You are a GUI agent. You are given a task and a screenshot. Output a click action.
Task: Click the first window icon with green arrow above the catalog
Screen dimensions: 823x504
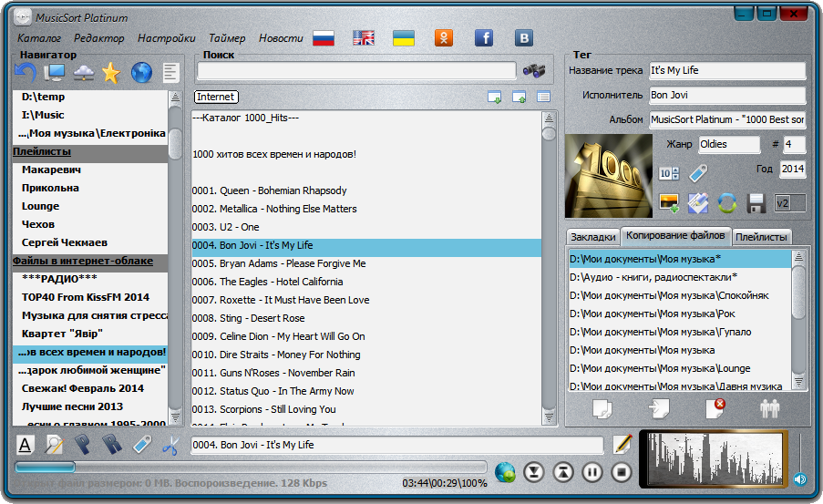494,98
